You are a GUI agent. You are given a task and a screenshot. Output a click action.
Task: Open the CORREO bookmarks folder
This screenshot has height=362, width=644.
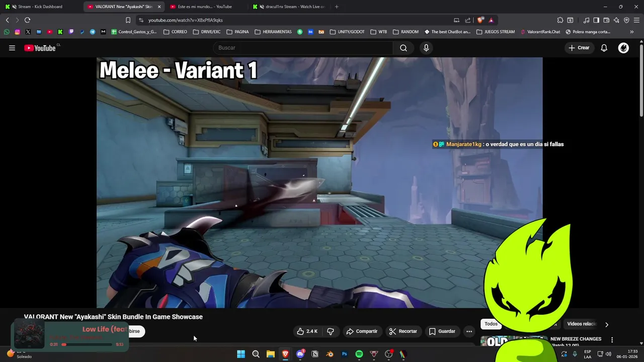tap(175, 32)
